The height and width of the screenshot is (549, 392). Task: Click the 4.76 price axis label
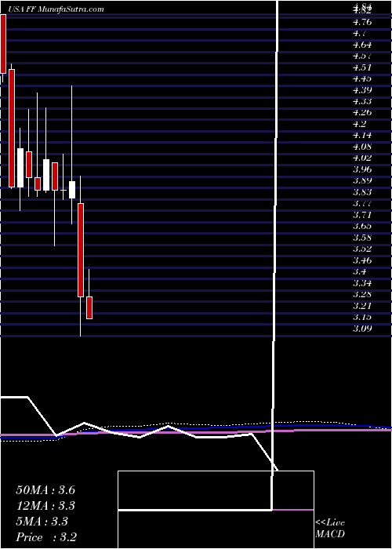coord(362,23)
